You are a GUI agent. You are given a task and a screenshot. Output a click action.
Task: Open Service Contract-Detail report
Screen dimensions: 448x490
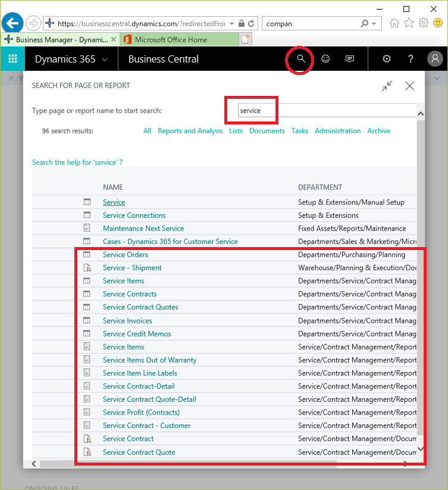139,386
